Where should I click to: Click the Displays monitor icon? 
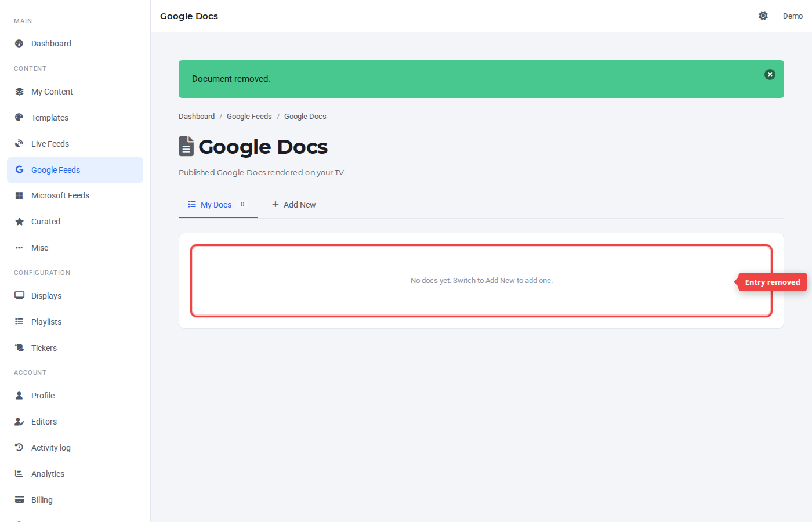[x=19, y=296]
